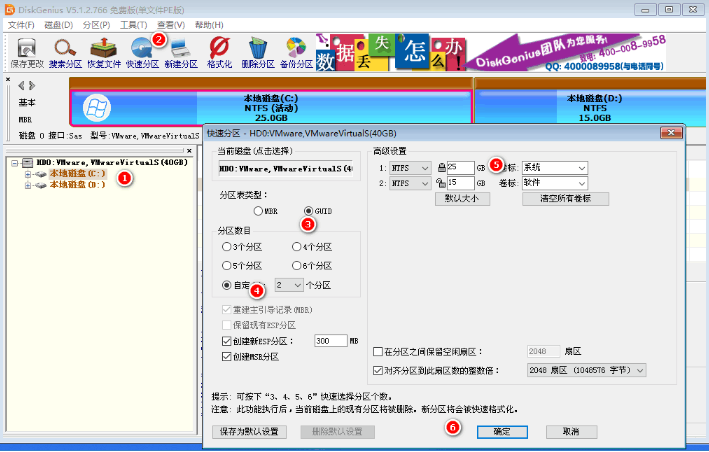This screenshot has height=452, width=709.
Task: Click the current disk selection box HD0:VMware
Action: click(x=286, y=169)
